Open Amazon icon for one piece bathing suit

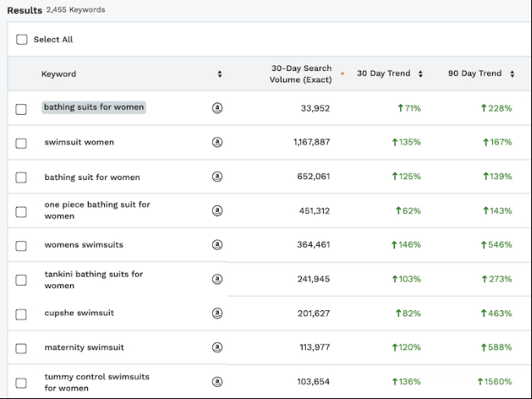(217, 211)
